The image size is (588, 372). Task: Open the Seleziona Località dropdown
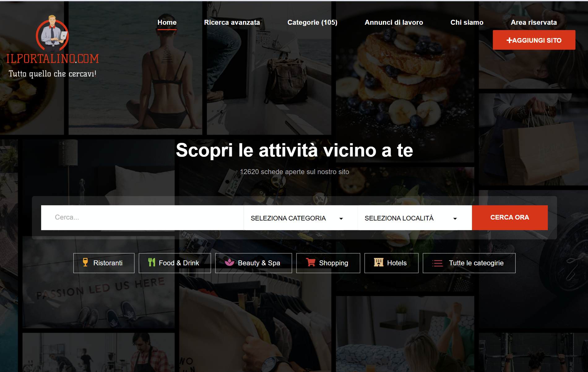pos(415,218)
